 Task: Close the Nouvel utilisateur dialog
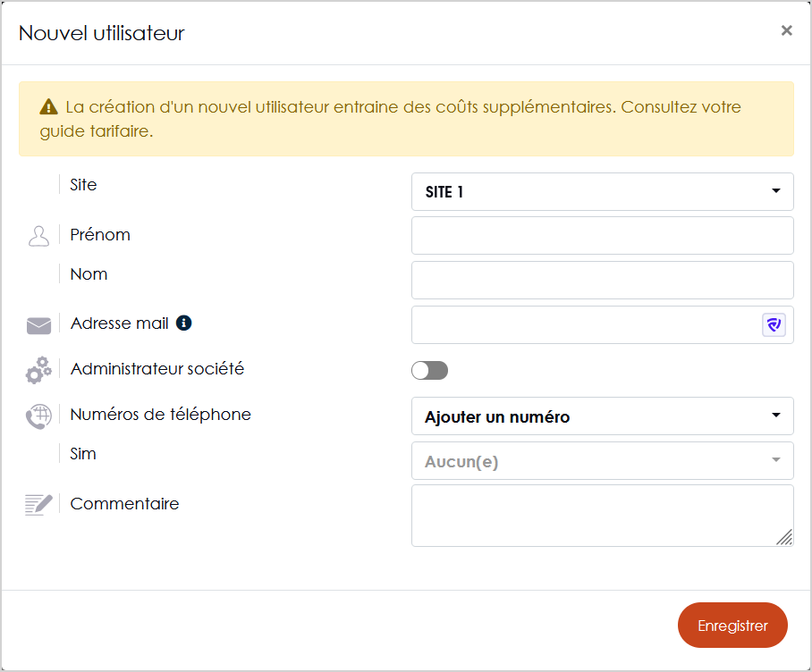pos(787,30)
